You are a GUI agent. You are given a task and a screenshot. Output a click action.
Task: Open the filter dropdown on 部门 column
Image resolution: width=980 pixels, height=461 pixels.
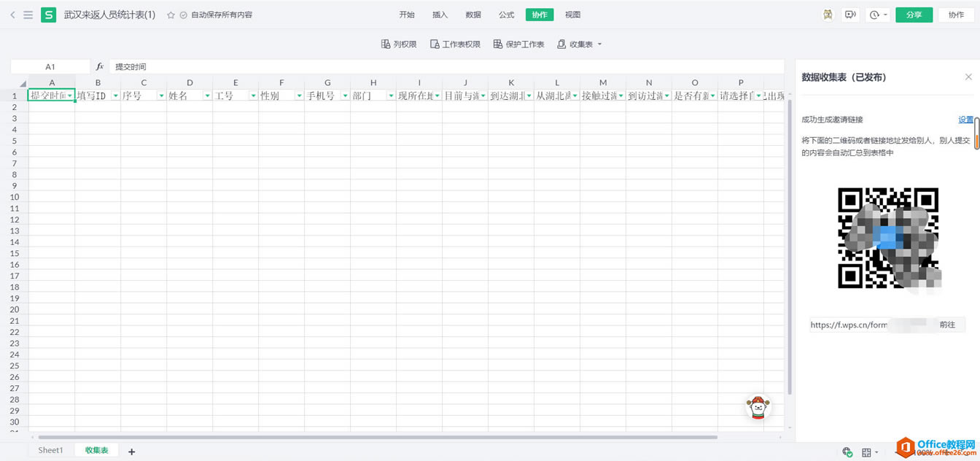(391, 96)
